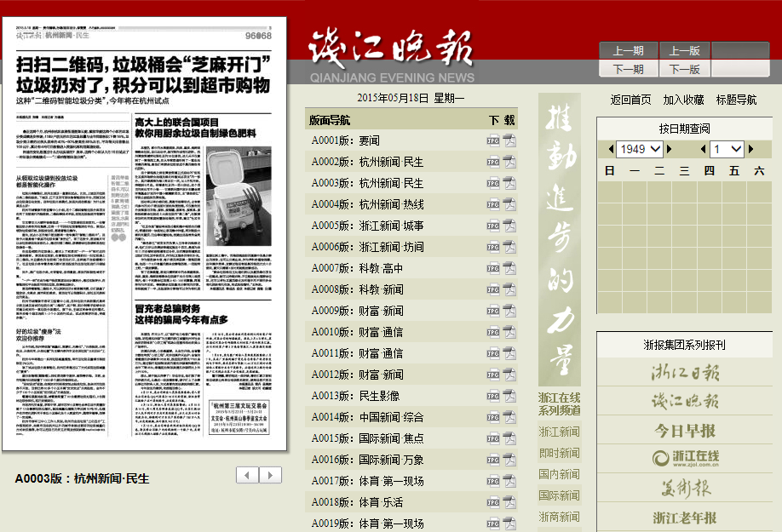The width and height of the screenshot is (782, 532).
Task: Open A0013版：民生影像 page
Action: click(355, 396)
